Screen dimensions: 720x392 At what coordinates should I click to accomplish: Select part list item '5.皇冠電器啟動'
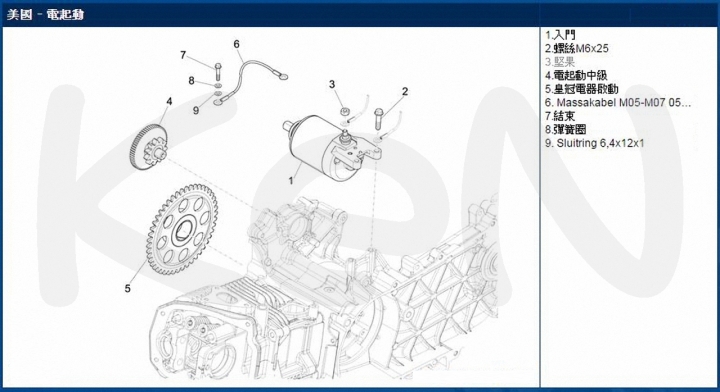click(582, 89)
